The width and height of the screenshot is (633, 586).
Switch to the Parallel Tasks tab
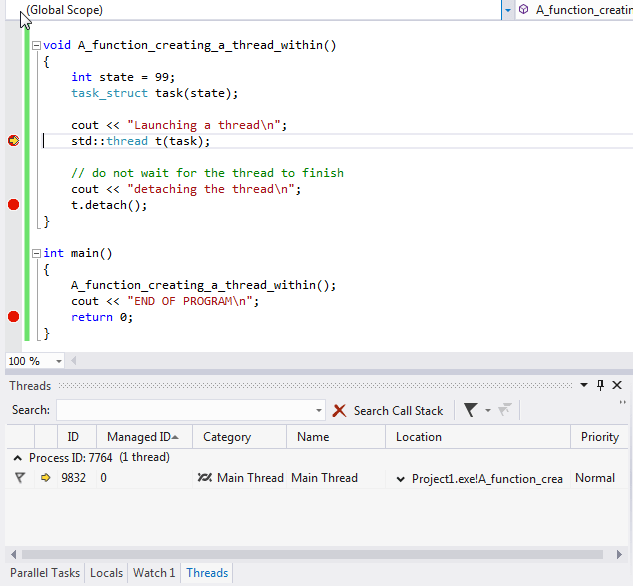pos(45,573)
